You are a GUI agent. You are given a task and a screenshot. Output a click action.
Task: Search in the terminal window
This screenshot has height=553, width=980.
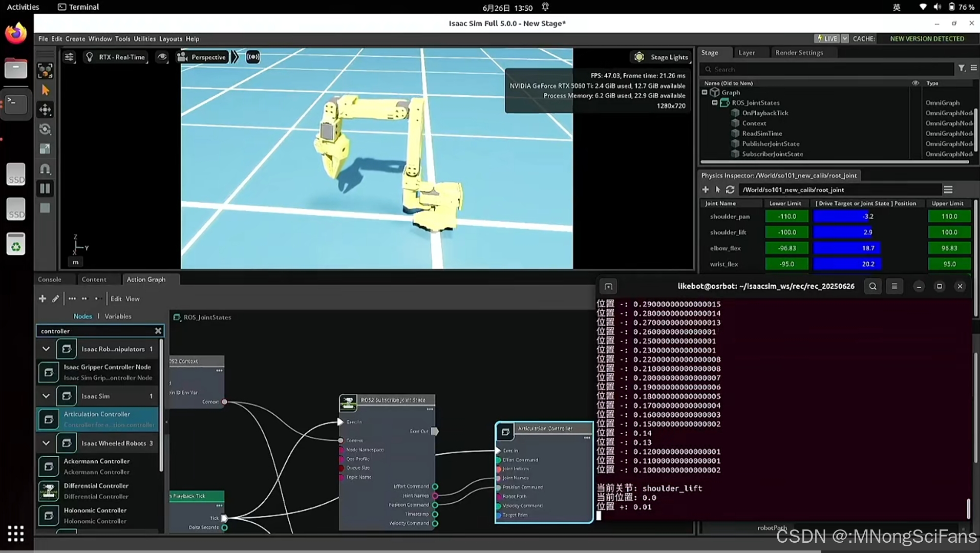coord(873,287)
